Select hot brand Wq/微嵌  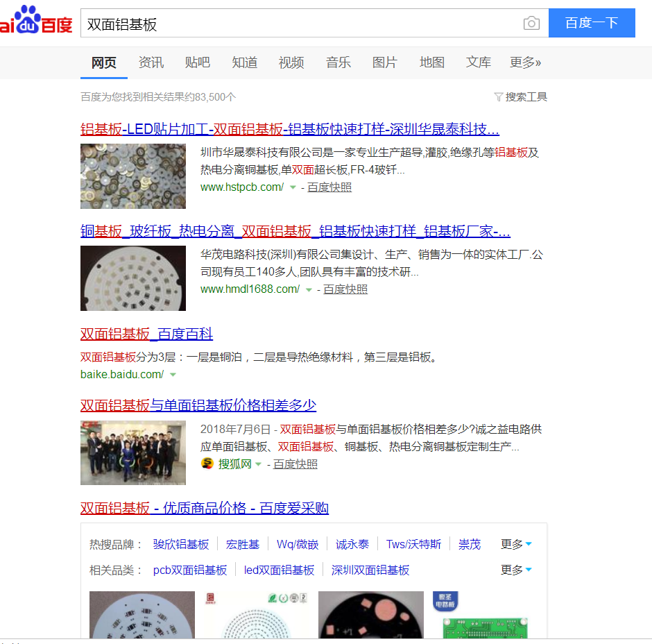point(298,544)
